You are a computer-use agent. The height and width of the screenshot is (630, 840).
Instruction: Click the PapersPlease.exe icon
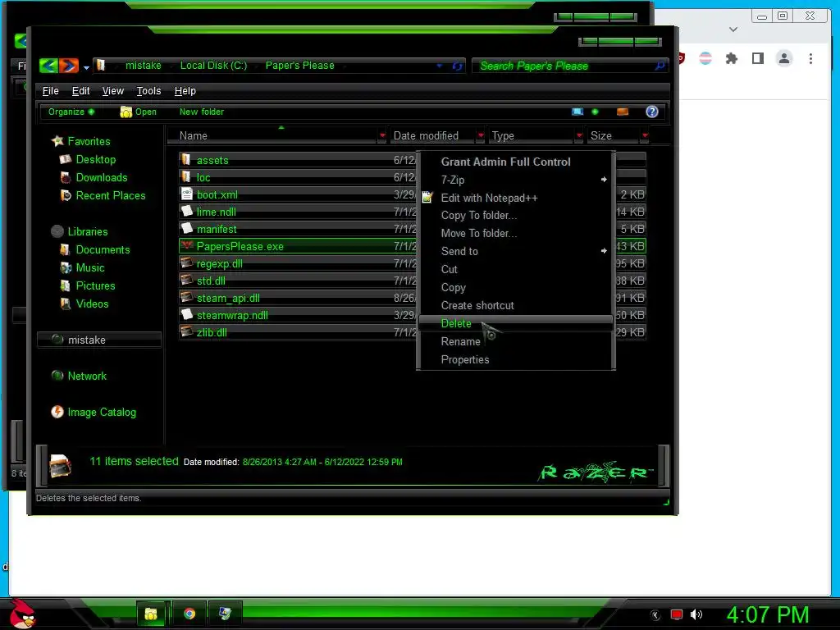[x=186, y=246]
